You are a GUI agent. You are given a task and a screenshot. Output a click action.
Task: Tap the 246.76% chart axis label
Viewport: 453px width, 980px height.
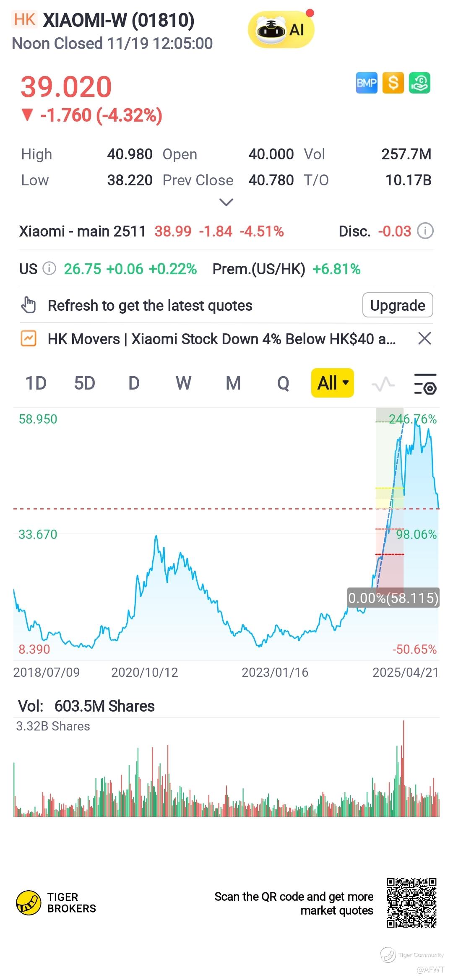pos(413,419)
